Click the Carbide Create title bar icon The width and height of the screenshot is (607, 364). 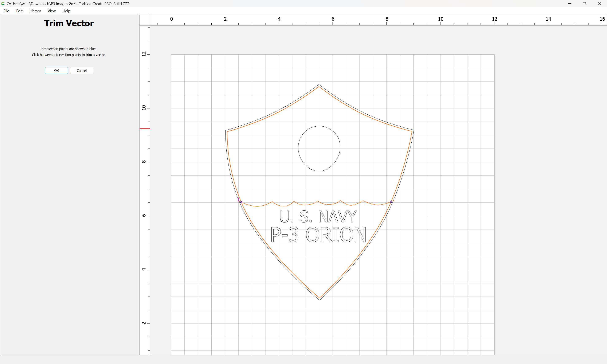coord(3,4)
